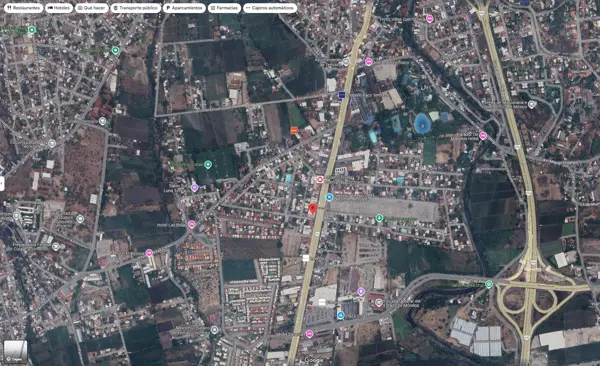Click the blue pin in the shopping center parking

point(341,315)
